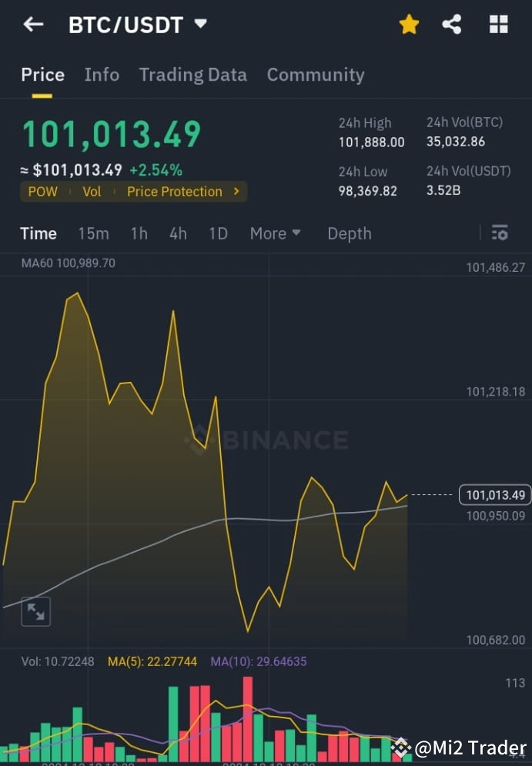Screen dimensions: 532x766
Task: Select the 4h timeframe
Action: coord(178,233)
